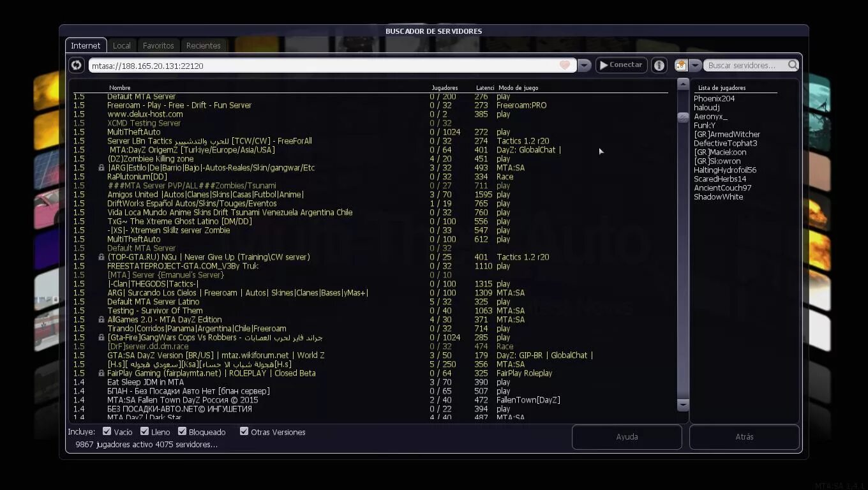Click lock icon on (TOP-GTA.RU) NGu row
The height and width of the screenshot is (490, 868).
tap(101, 257)
